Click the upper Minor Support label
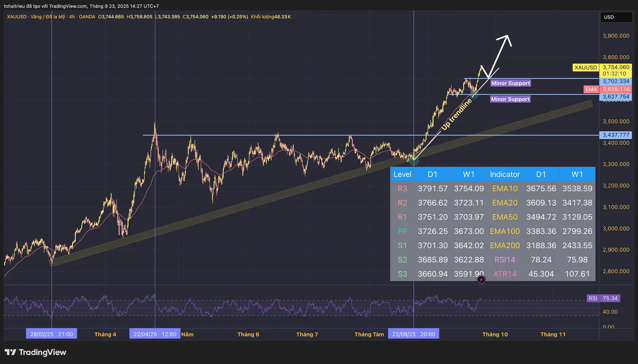The width and height of the screenshot is (638, 364). pos(511,83)
